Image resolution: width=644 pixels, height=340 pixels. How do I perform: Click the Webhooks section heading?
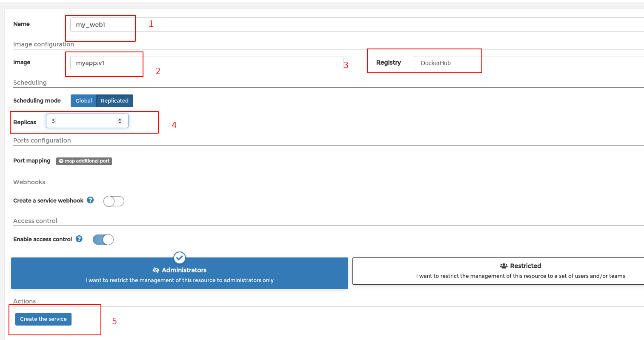(29, 182)
